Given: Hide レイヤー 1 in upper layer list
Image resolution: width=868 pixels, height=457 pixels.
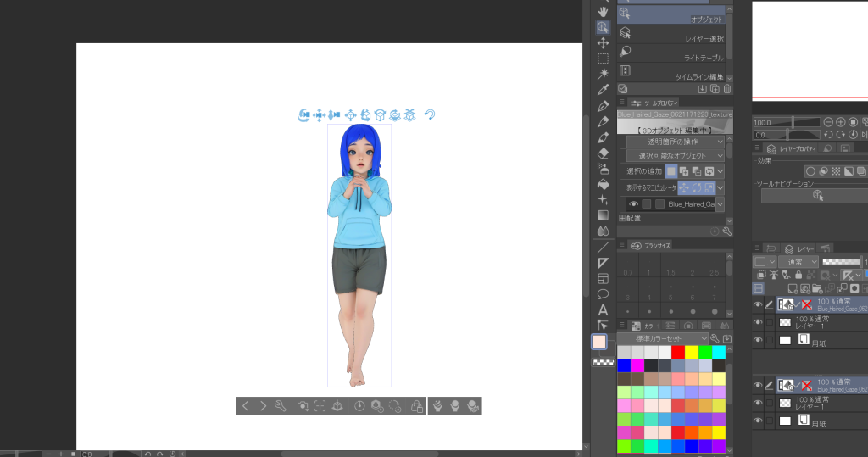Looking at the screenshot, I should (x=758, y=322).
